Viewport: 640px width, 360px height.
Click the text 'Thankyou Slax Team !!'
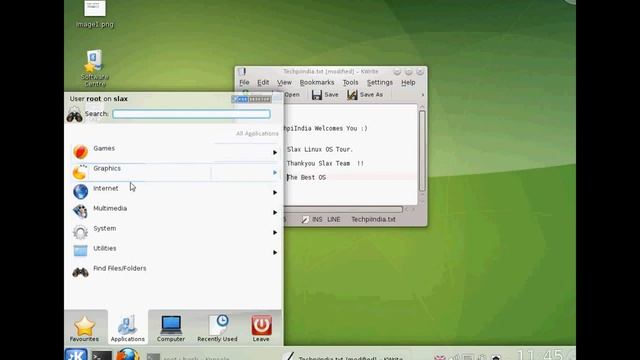[325, 163]
